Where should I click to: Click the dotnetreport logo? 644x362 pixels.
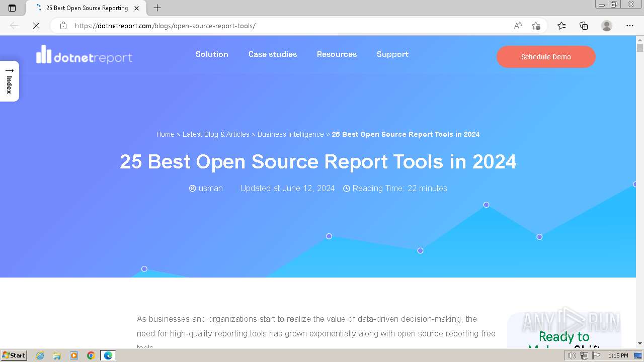pos(84,55)
